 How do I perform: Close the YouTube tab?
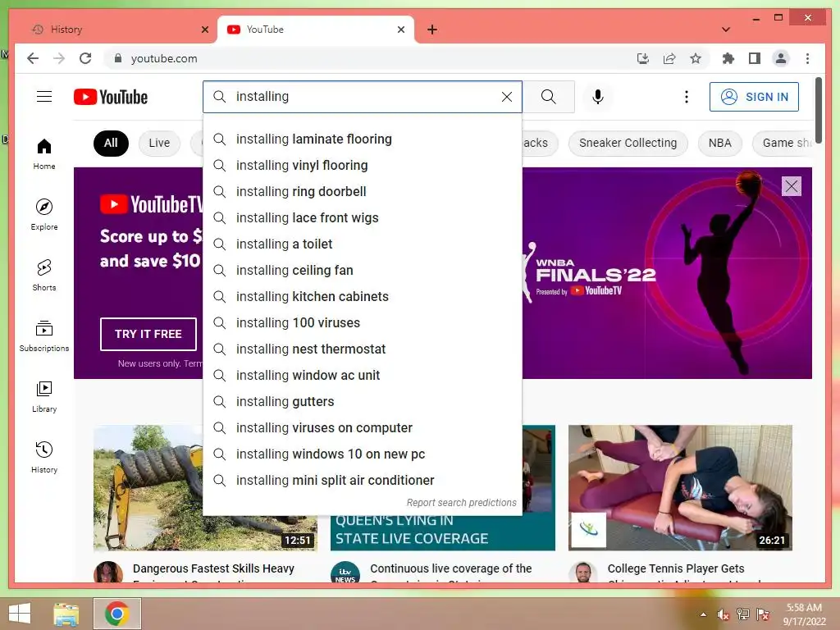[400, 30]
